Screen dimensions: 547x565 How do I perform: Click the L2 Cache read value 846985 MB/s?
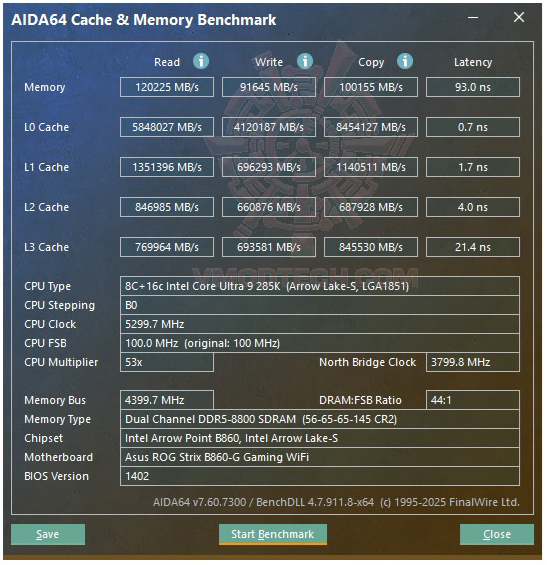[167, 207]
